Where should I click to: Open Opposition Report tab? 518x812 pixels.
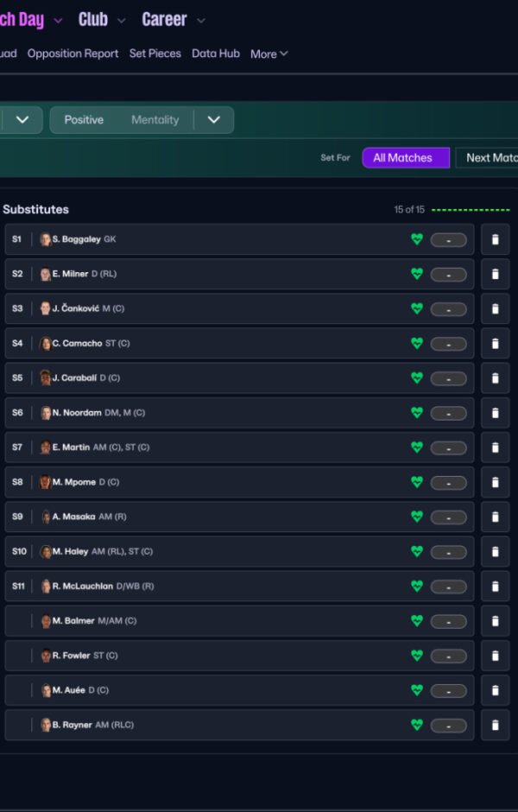pos(73,54)
